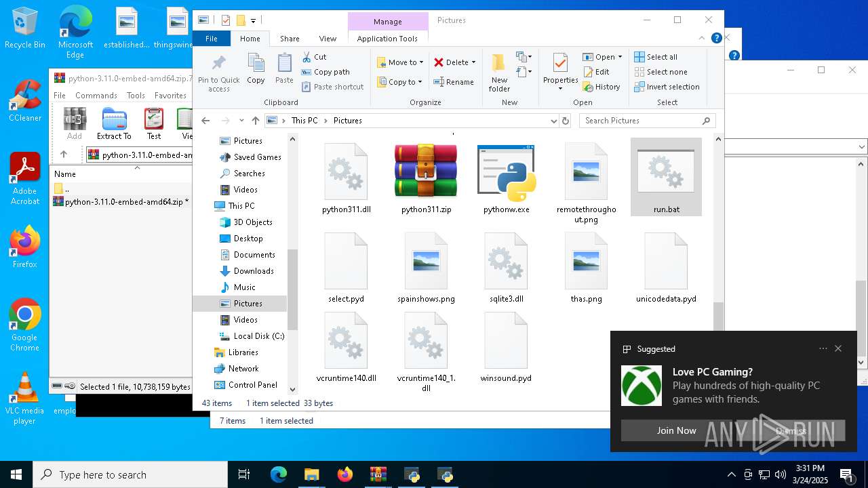This screenshot has width=868, height=488.
Task: Click Paste shortcut command
Action: tap(332, 87)
